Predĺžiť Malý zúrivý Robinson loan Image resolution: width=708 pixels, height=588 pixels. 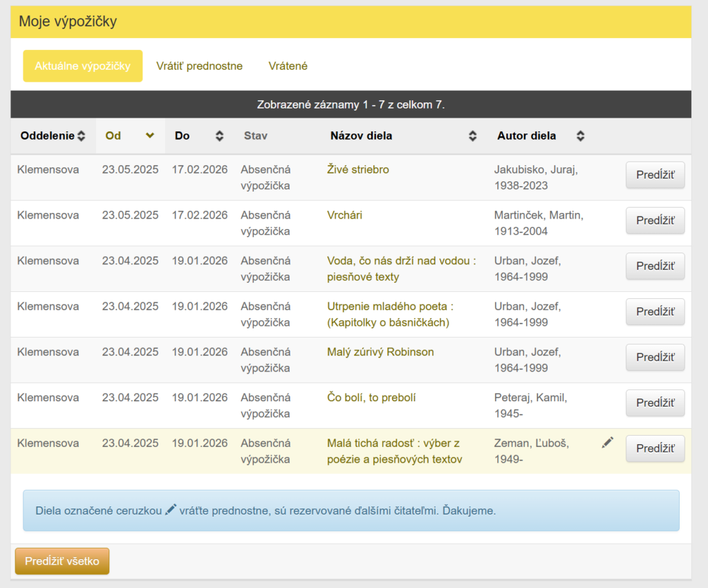(655, 357)
